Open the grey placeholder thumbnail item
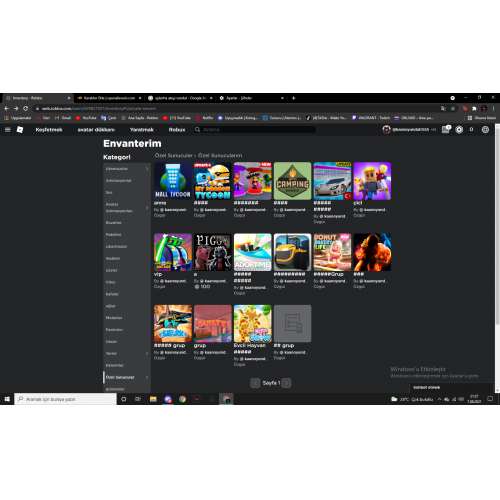Image resolution: width=500 pixels, height=500 pixels. pyautogui.click(x=292, y=323)
